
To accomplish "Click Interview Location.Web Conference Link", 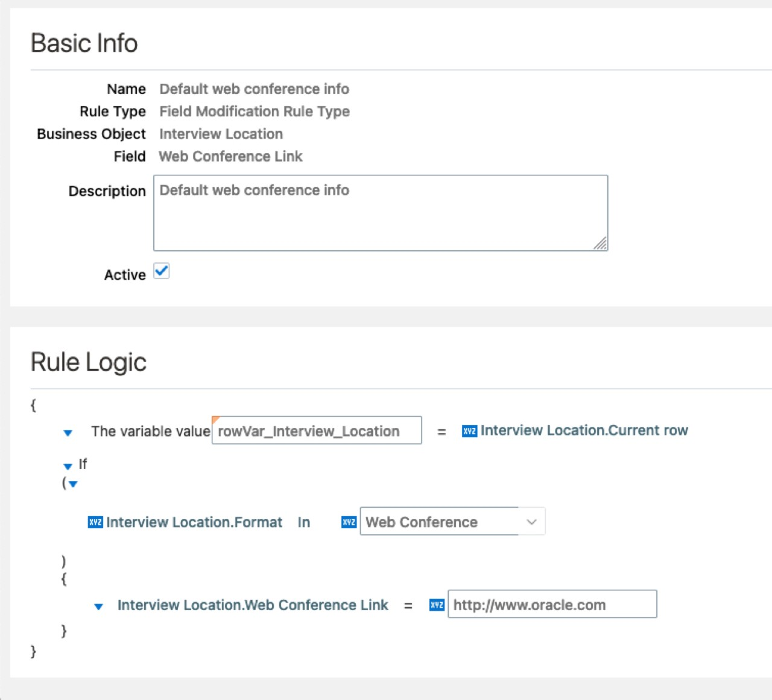I will 253,605.
